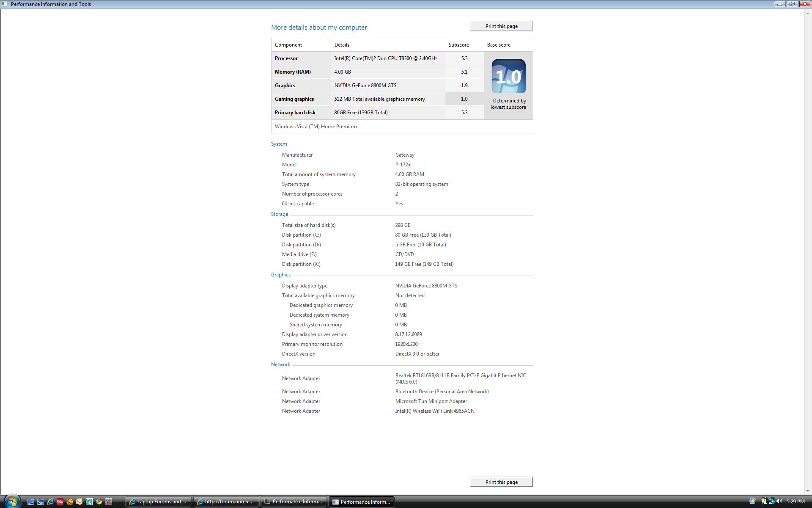Click the battery power tray icon
812x508 pixels.
(x=764, y=501)
